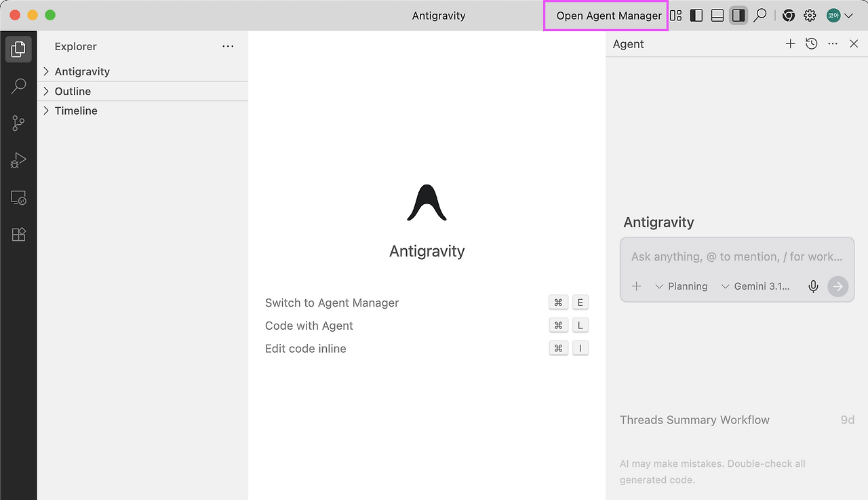
Task: Toggle the bottom panel
Action: [717, 15]
